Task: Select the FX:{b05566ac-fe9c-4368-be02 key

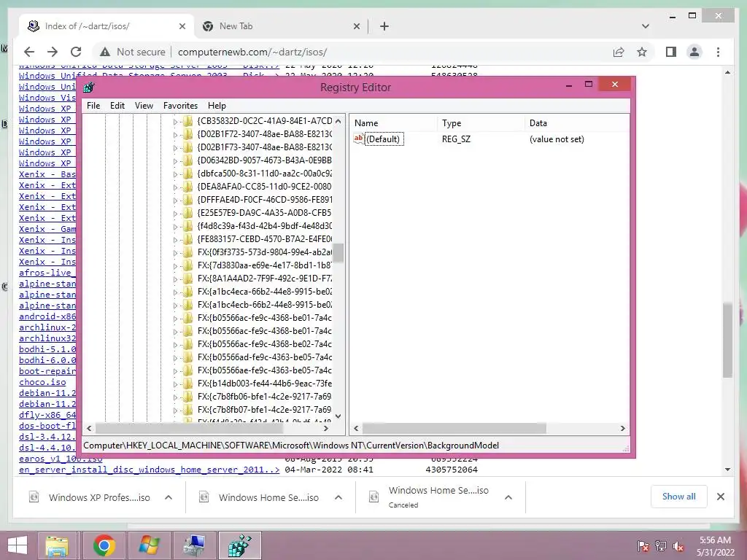Action: point(264,344)
